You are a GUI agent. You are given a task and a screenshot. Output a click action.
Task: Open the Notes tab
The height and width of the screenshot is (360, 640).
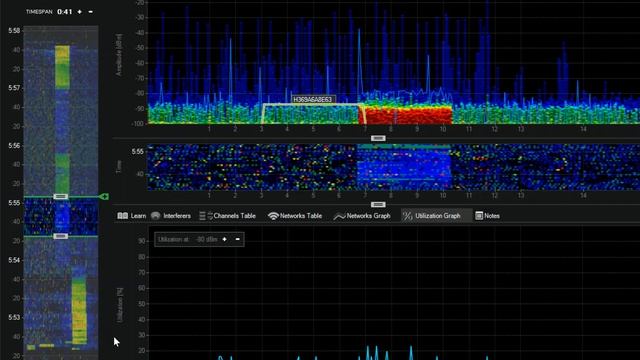tap(487, 216)
